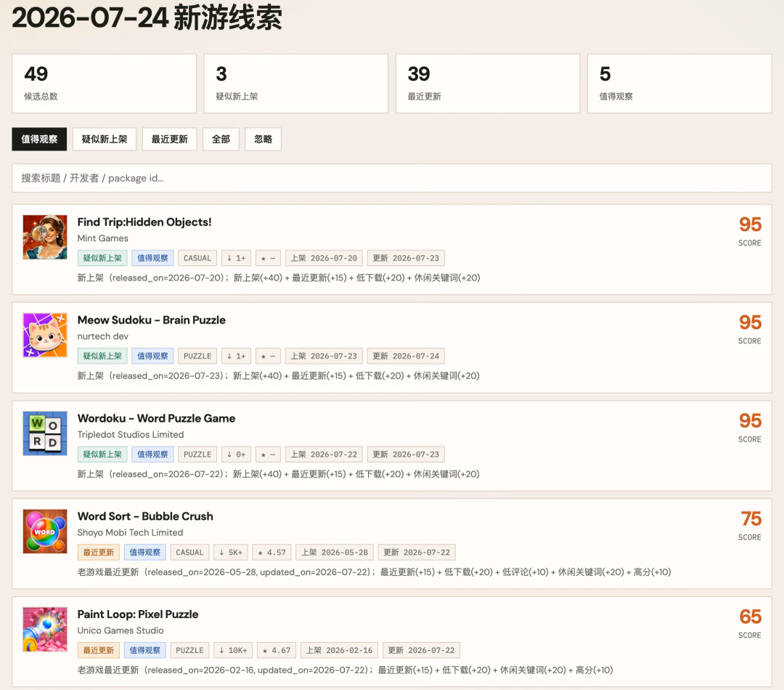
Task: Open the Wordoku WORD tiles app icon
Action: pos(45,434)
